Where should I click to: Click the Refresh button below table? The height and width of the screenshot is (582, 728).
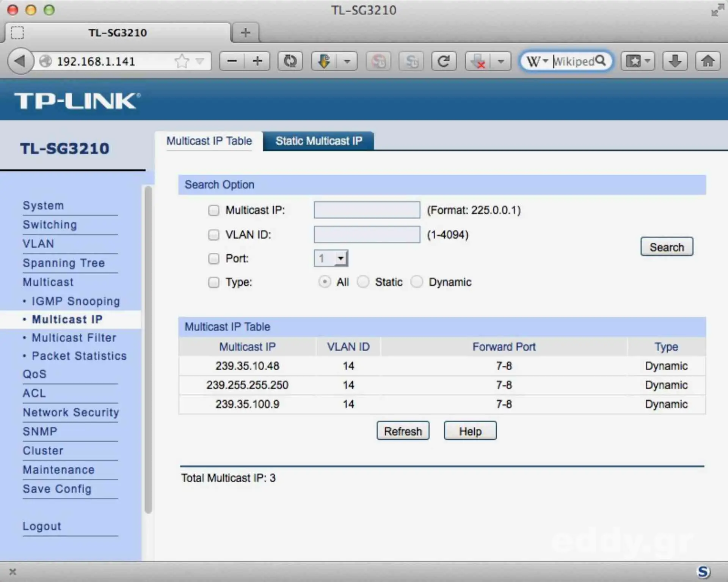click(x=403, y=431)
